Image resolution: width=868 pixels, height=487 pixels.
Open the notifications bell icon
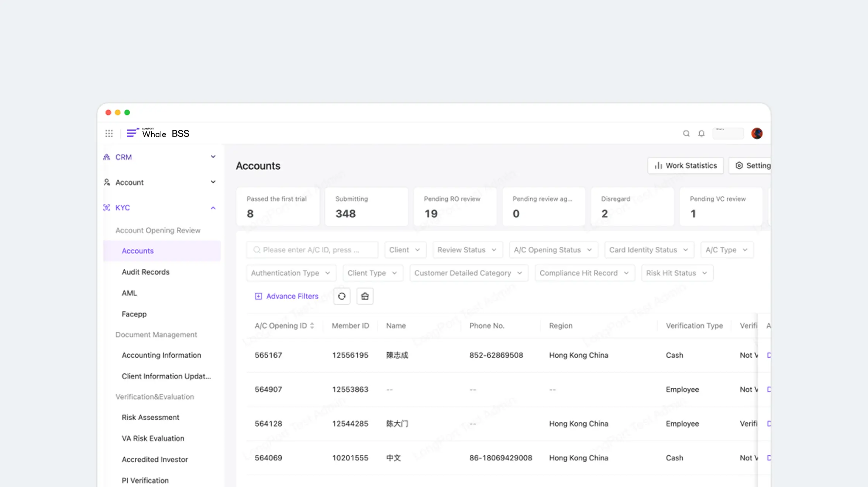[x=701, y=133]
